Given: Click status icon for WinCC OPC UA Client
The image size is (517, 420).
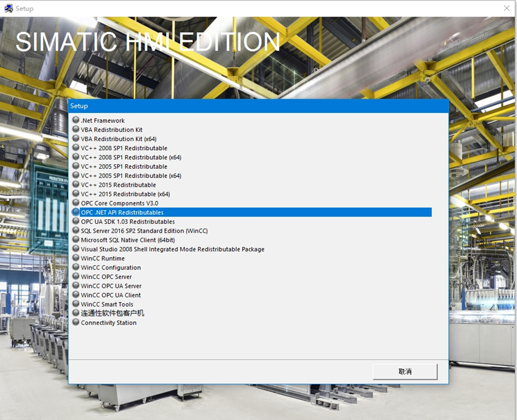Looking at the screenshot, I should click(76, 294).
